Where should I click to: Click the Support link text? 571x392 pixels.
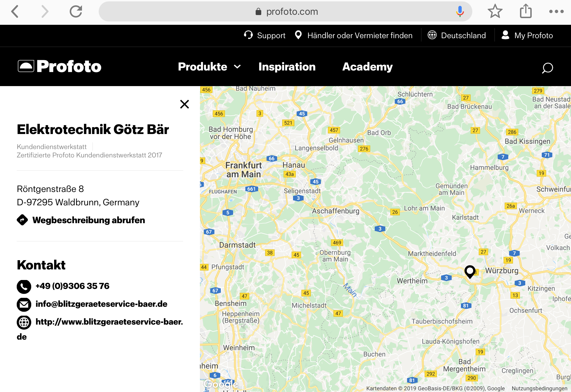[x=271, y=35]
